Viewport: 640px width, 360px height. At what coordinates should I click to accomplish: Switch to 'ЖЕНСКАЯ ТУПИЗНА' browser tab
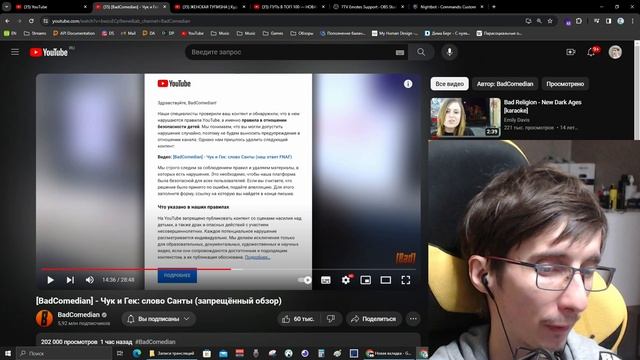coord(209,7)
